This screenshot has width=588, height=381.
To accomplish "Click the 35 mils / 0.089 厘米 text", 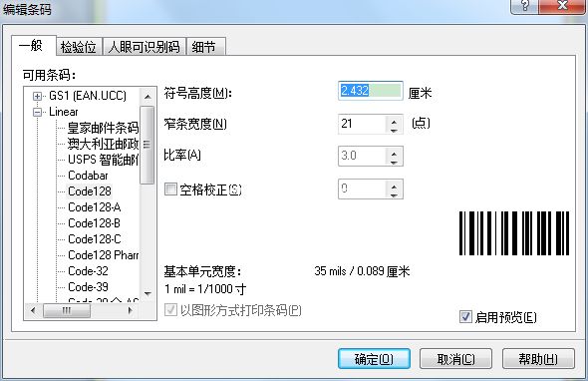I will click(x=362, y=271).
